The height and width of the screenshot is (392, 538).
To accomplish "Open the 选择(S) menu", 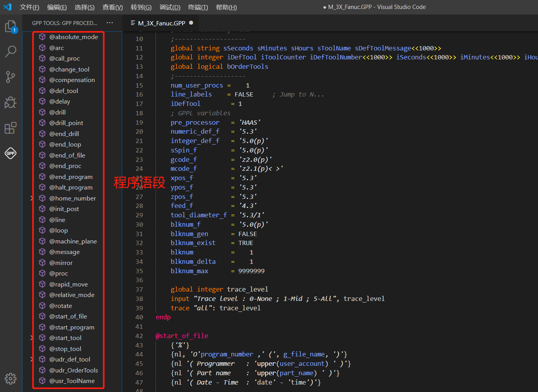I will (84, 7).
